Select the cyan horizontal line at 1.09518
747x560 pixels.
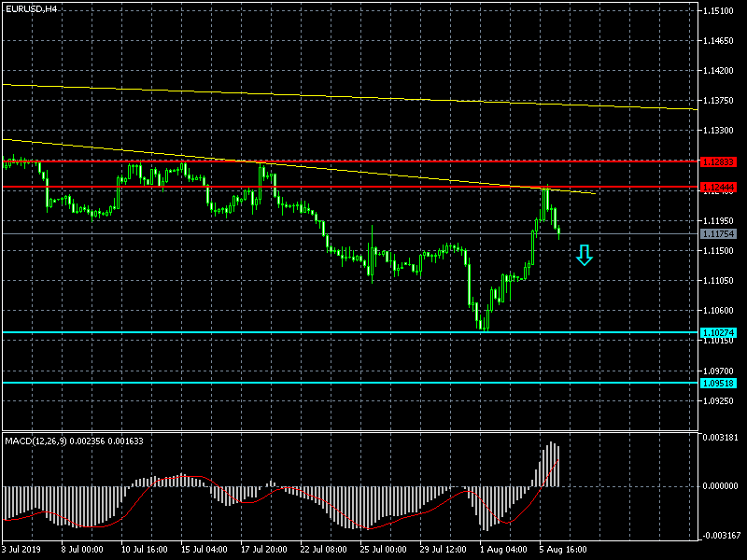coord(350,383)
